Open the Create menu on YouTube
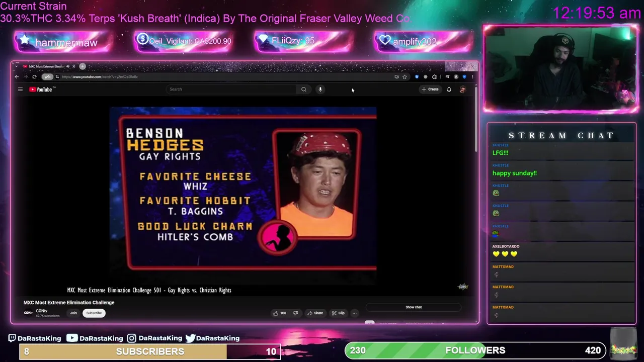Viewport: 644px width, 362px height. [430, 89]
